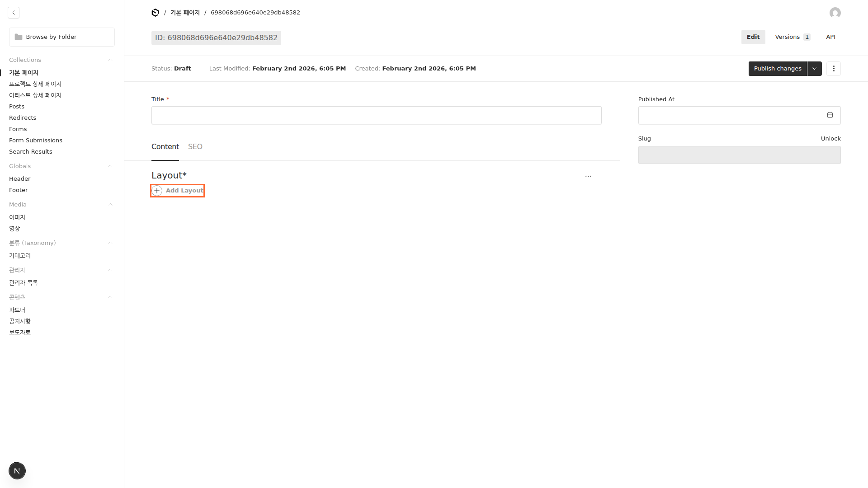The width and height of the screenshot is (868, 488).
Task: Open the Posts collection
Action: (17, 107)
